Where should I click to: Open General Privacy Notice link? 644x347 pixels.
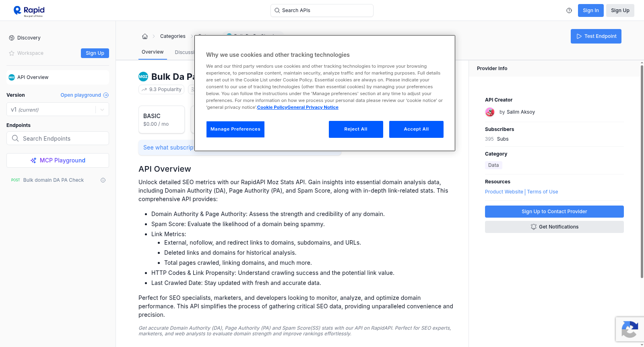[x=313, y=107]
